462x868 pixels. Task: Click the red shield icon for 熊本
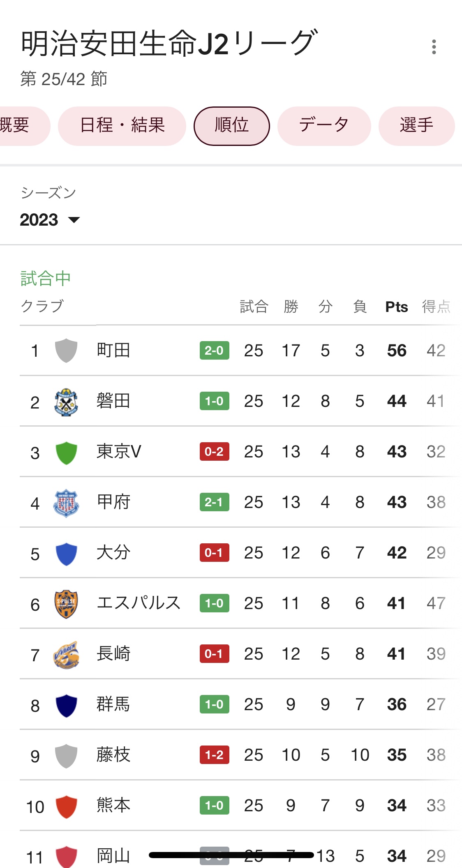coord(66,806)
